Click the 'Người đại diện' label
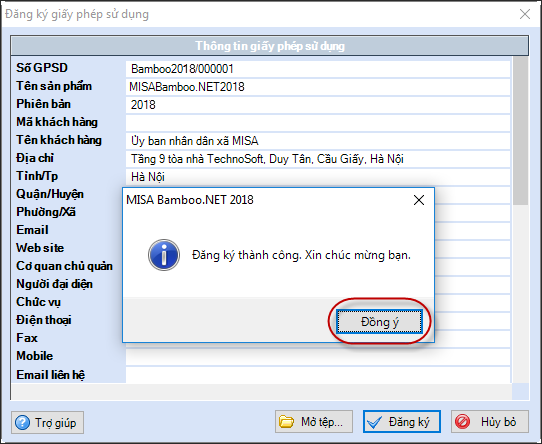The image size is (542, 444). point(54,284)
